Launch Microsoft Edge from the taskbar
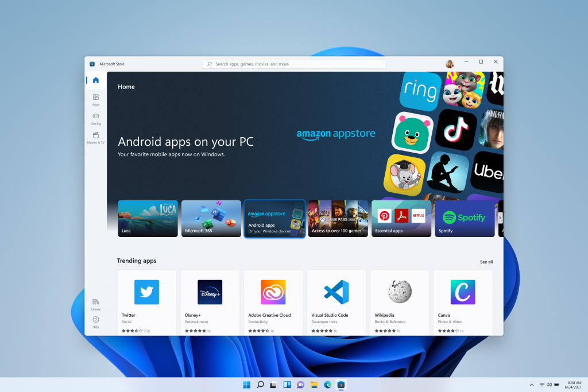The image size is (588, 392). [x=327, y=385]
